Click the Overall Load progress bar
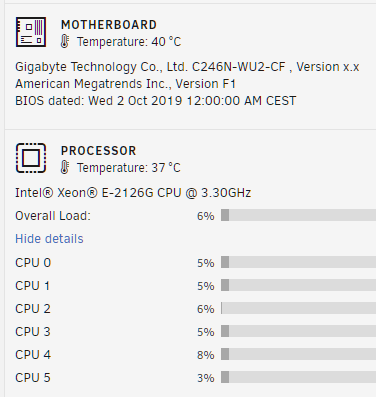This screenshot has width=376, height=397. pyautogui.click(x=298, y=215)
